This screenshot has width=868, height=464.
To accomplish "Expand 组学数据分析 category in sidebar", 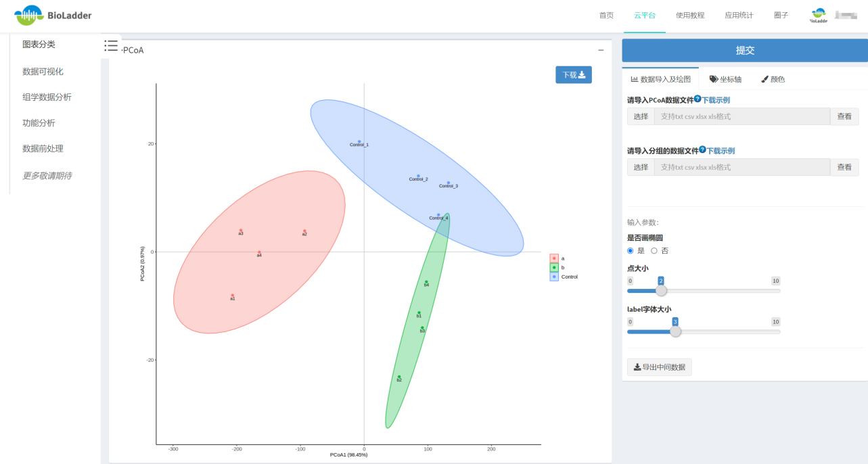I will pos(47,97).
